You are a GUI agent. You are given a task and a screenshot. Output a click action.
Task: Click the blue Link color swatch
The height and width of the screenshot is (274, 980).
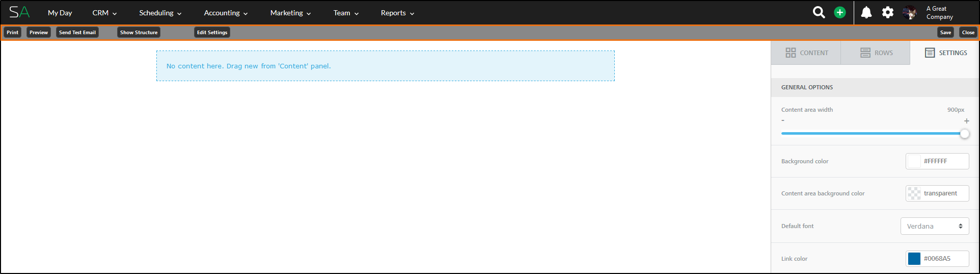(914, 259)
